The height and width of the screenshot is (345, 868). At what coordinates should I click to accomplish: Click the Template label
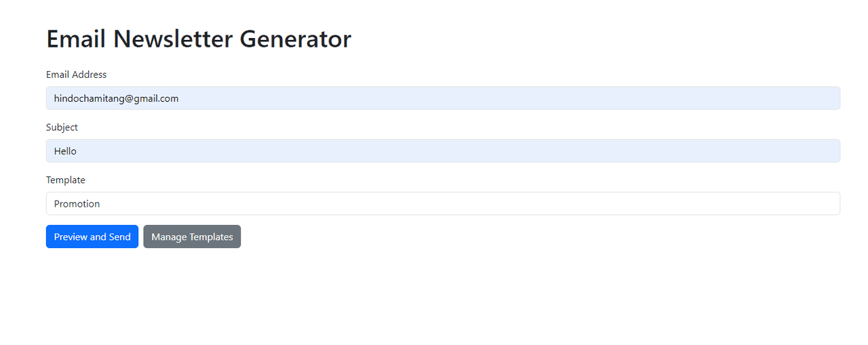(x=66, y=180)
